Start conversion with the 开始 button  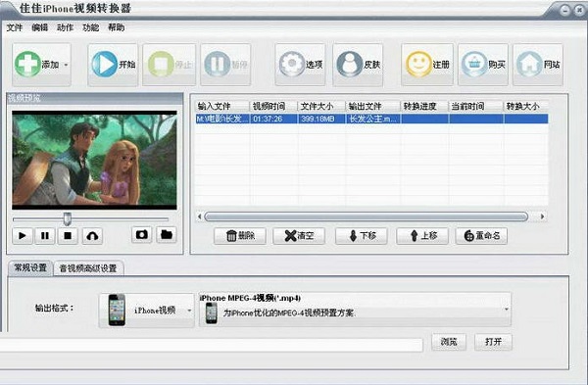(x=113, y=65)
